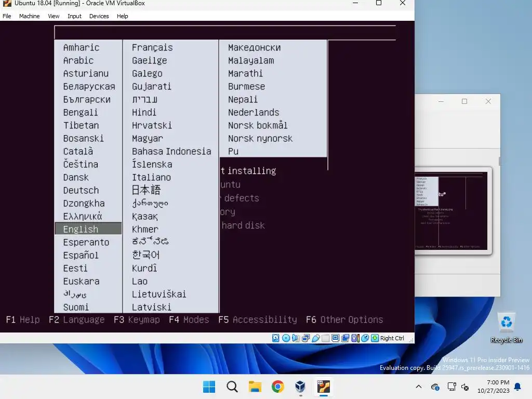Click the audio status icon

(296, 338)
